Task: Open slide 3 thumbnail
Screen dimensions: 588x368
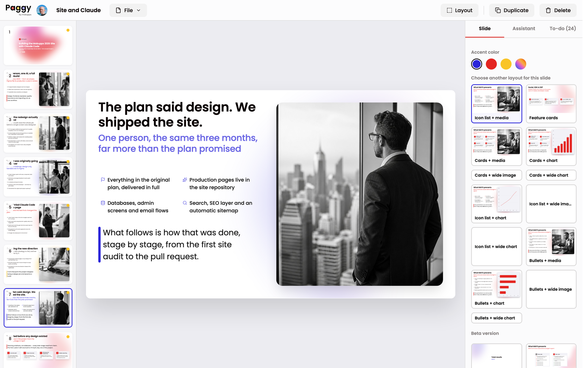Action: point(38,133)
